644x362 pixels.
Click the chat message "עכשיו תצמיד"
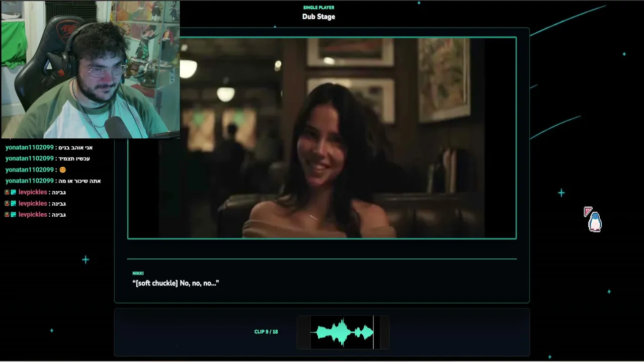pyautogui.click(x=74, y=159)
